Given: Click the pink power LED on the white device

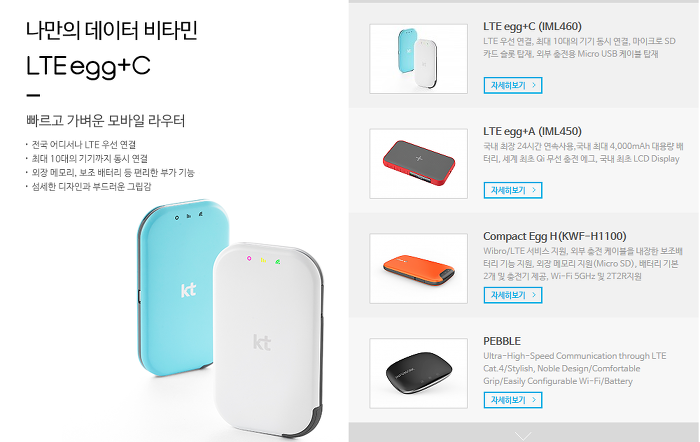Looking at the screenshot, I should 249,258.
